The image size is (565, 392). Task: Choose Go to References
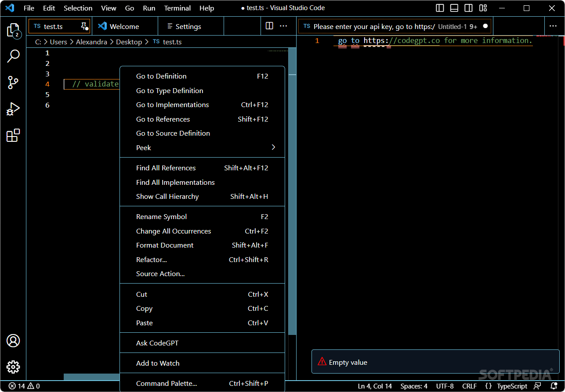pyautogui.click(x=202, y=119)
